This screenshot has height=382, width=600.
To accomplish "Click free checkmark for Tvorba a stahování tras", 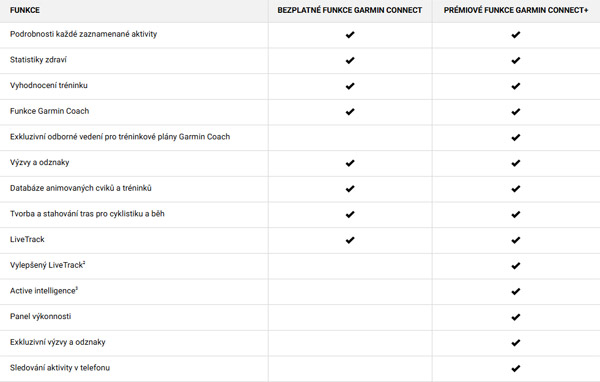I will (350, 214).
